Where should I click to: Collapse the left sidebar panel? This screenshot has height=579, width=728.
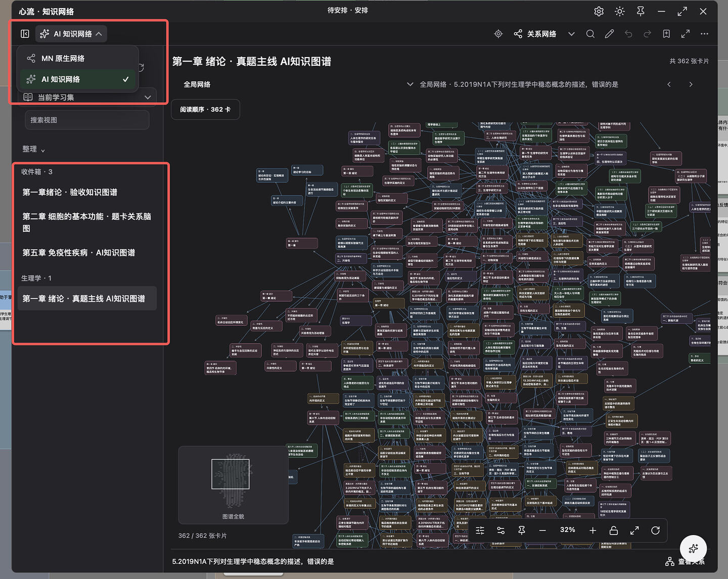point(25,34)
